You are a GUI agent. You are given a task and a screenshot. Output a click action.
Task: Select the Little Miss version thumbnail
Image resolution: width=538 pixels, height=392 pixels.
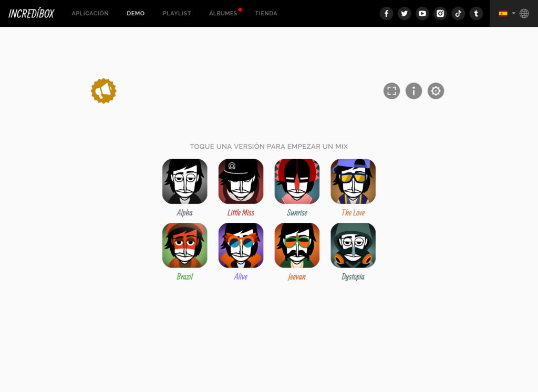[x=241, y=181]
